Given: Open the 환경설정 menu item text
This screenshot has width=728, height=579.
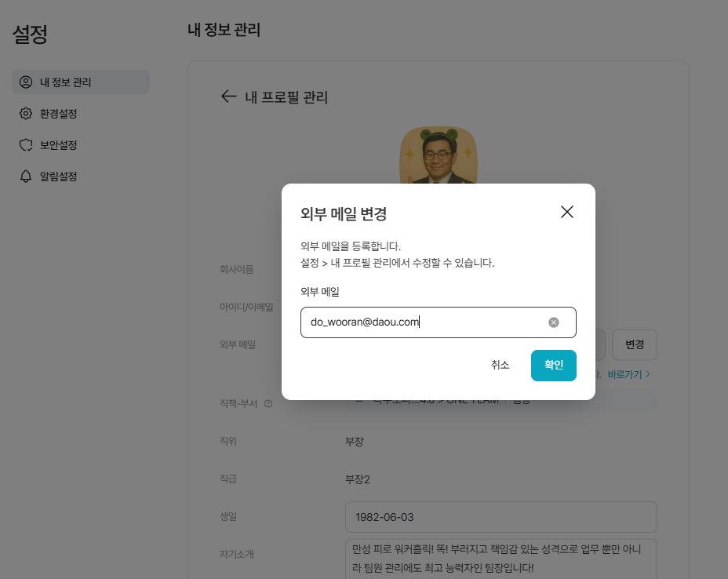Looking at the screenshot, I should click(59, 114).
